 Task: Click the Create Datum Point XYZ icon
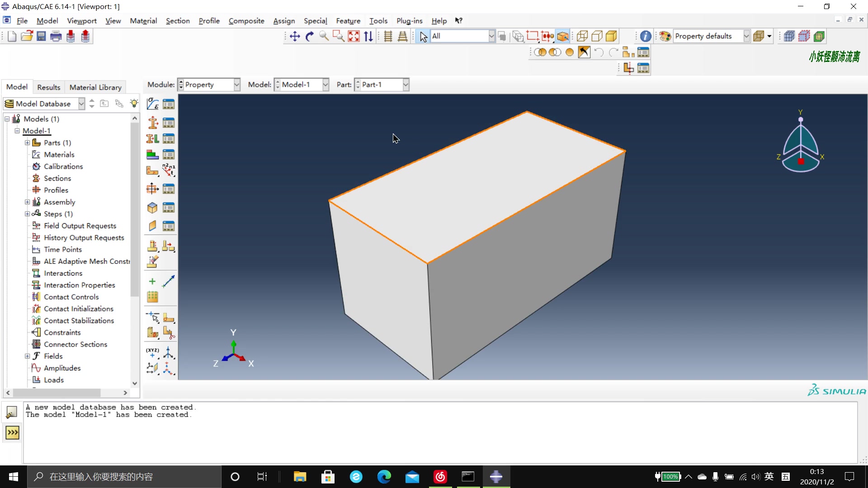(152, 352)
